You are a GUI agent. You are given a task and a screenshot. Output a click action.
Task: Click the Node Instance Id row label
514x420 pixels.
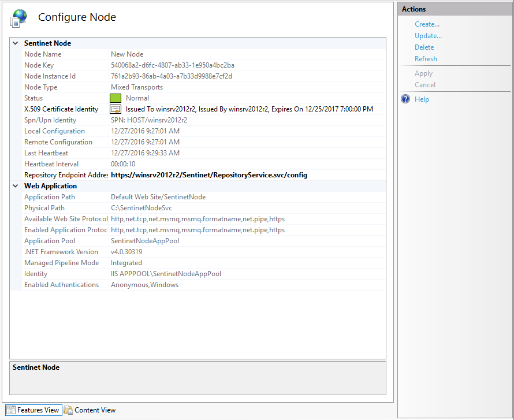click(x=50, y=76)
